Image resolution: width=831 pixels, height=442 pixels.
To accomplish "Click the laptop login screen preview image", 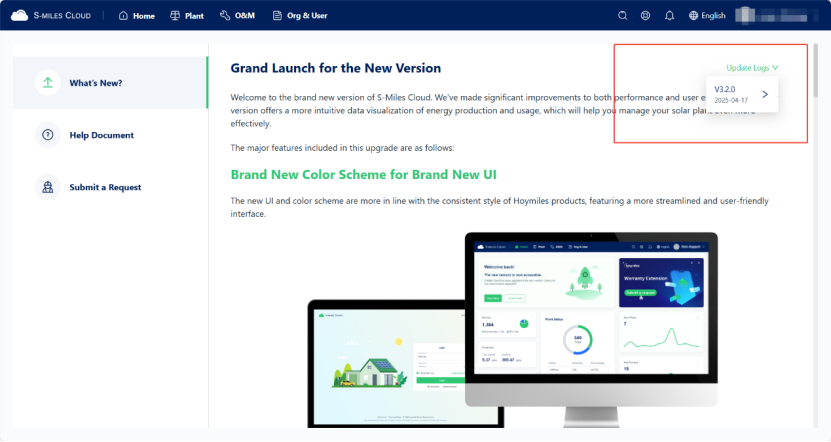I will (x=387, y=363).
